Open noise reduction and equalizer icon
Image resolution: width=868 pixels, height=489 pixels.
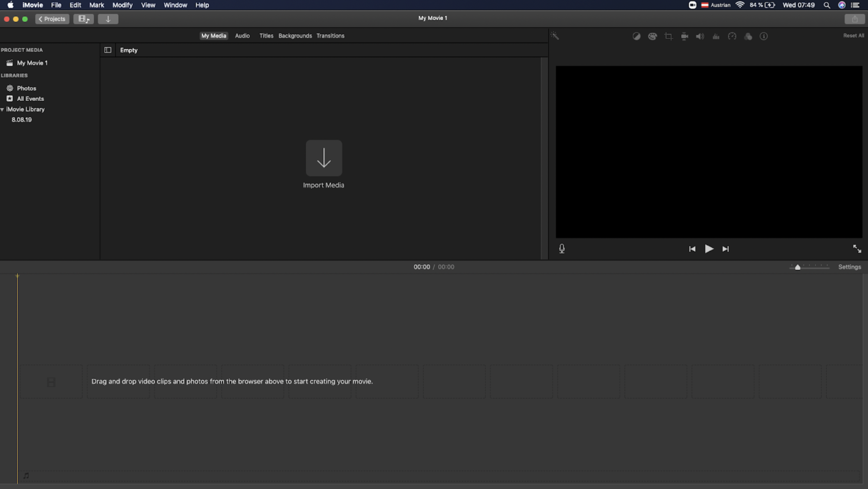[x=716, y=36]
